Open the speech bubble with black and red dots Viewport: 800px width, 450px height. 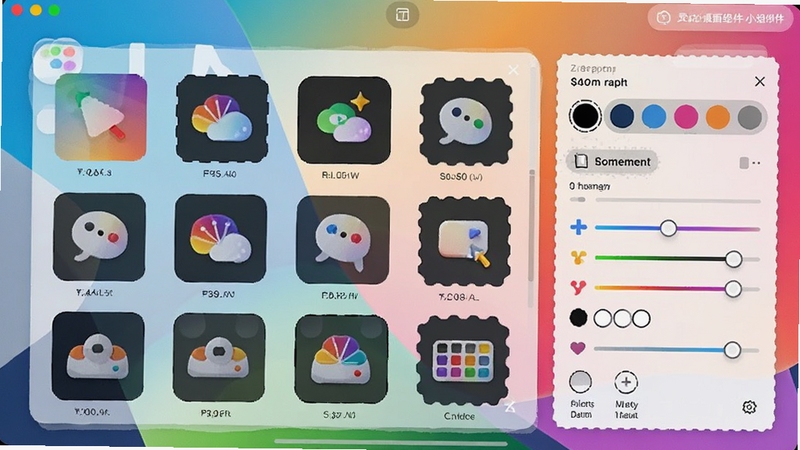coord(99,237)
